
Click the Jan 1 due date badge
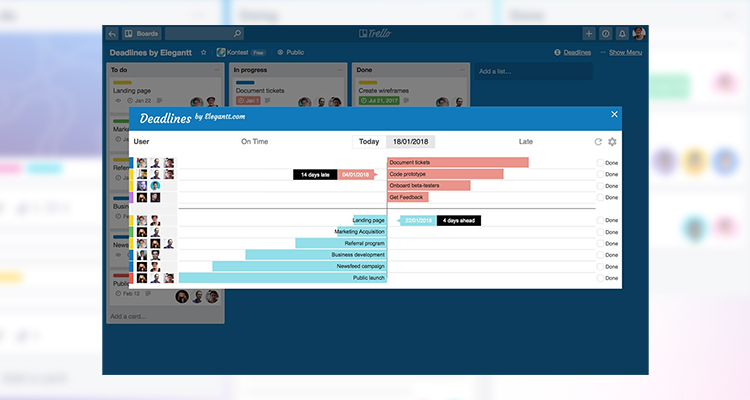point(248,100)
